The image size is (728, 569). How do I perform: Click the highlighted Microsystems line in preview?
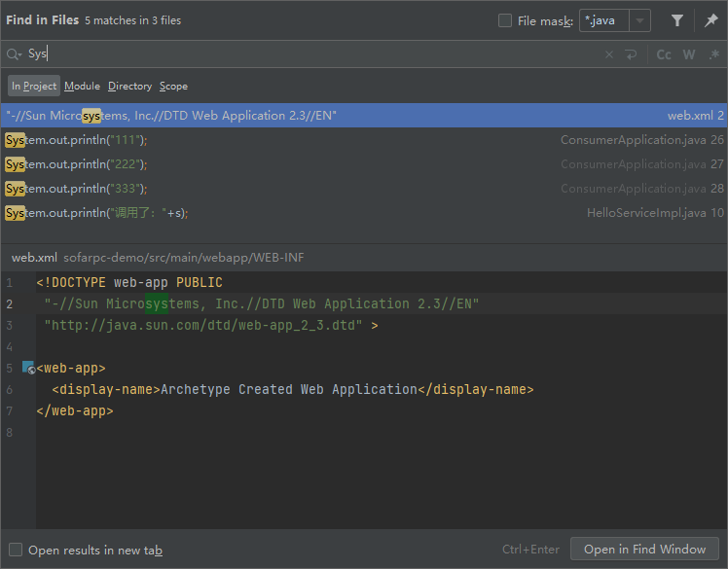[x=262, y=303]
